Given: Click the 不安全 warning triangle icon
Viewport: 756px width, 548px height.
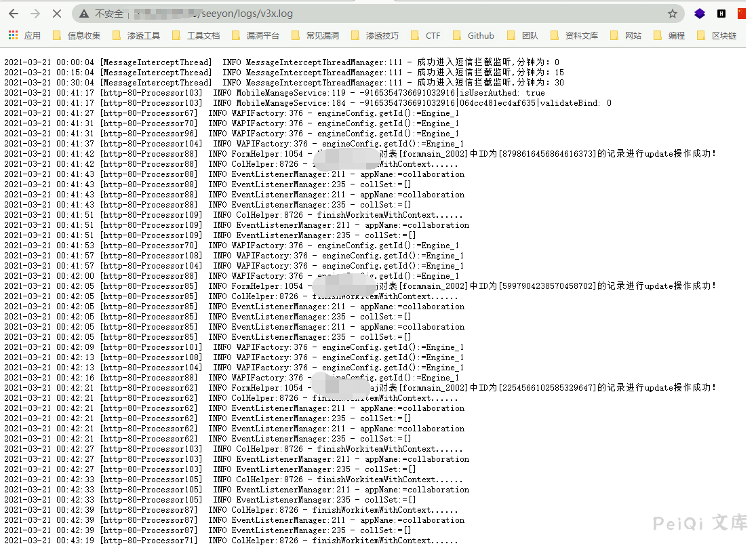Looking at the screenshot, I should tap(84, 14).
